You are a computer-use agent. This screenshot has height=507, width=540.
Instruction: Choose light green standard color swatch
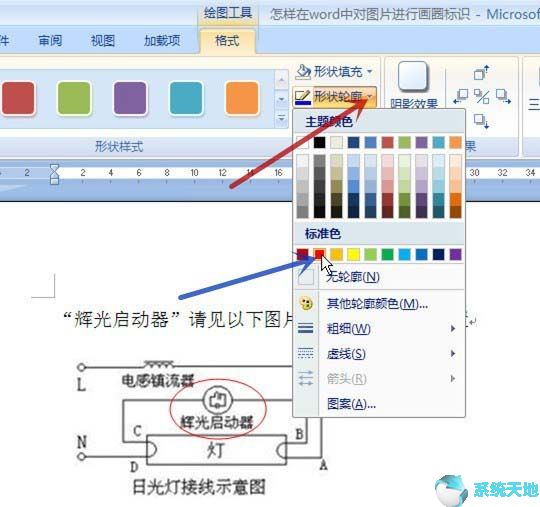371,255
